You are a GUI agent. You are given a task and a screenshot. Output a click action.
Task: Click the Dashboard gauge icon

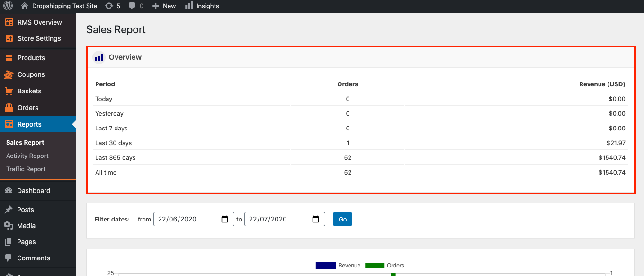tap(9, 191)
